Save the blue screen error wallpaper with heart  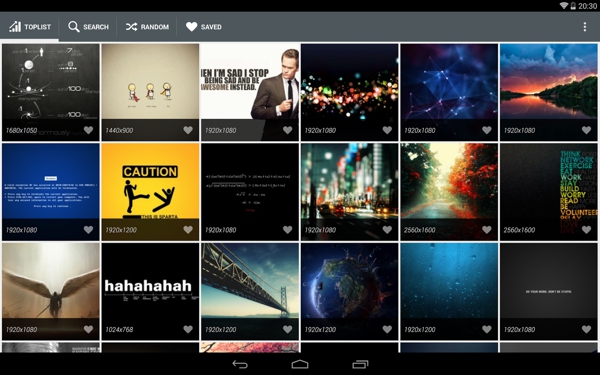click(88, 230)
